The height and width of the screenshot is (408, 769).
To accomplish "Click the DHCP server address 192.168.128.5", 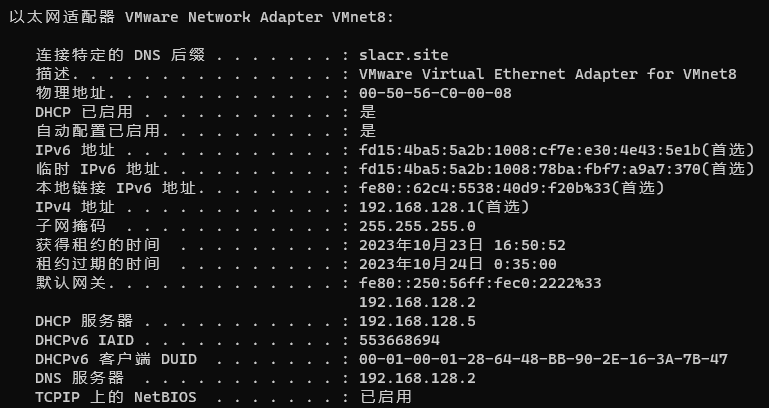I will 417,321.
